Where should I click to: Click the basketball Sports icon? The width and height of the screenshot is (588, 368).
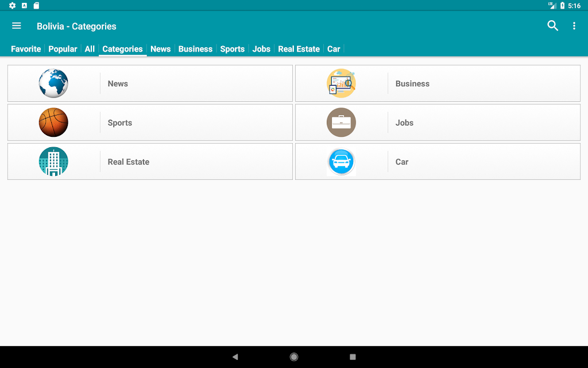tap(53, 122)
